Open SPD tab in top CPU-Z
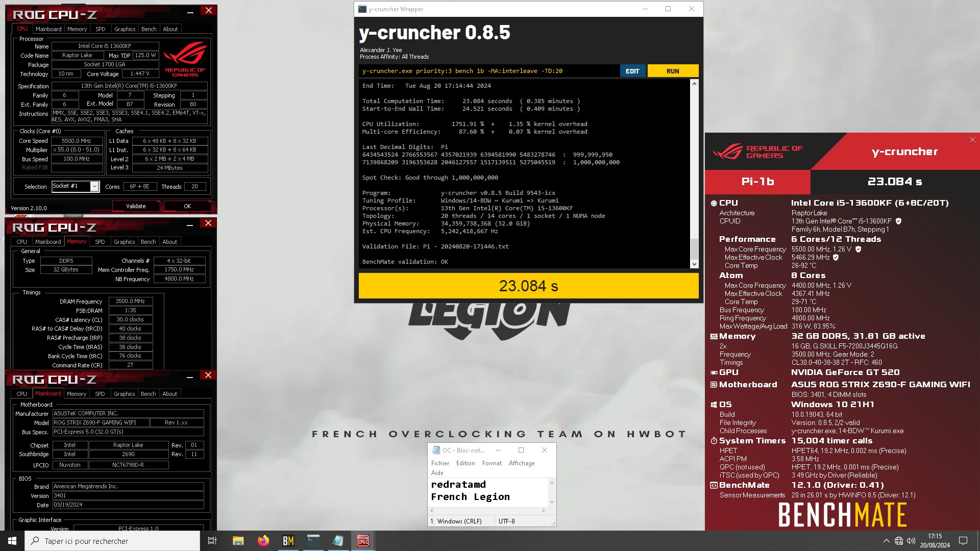Image resolution: width=980 pixels, height=551 pixels. click(x=101, y=29)
